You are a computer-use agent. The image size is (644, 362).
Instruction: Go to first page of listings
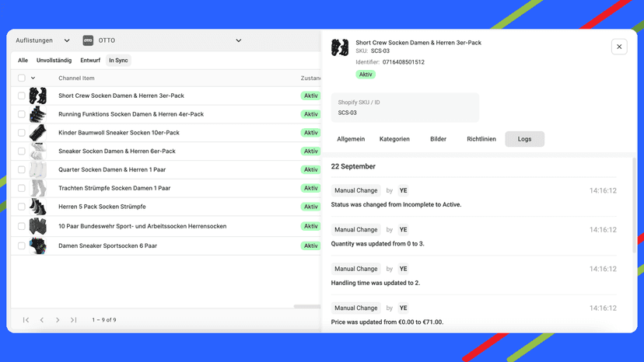click(x=26, y=320)
